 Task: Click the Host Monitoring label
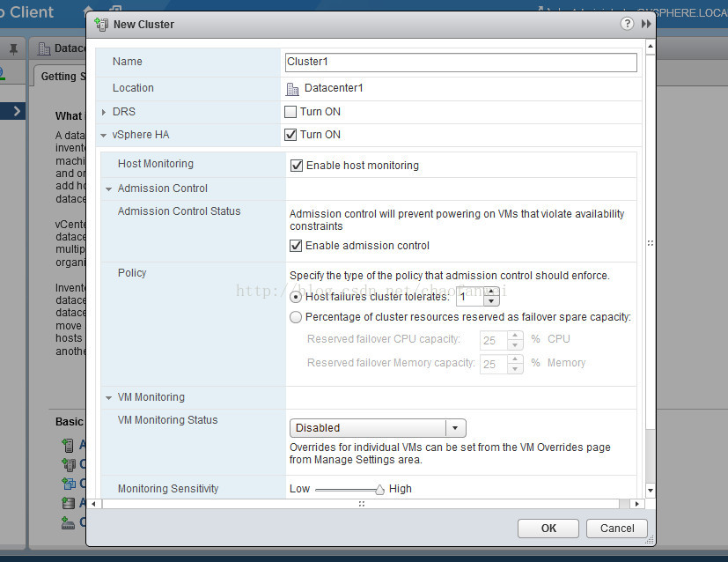click(x=156, y=164)
